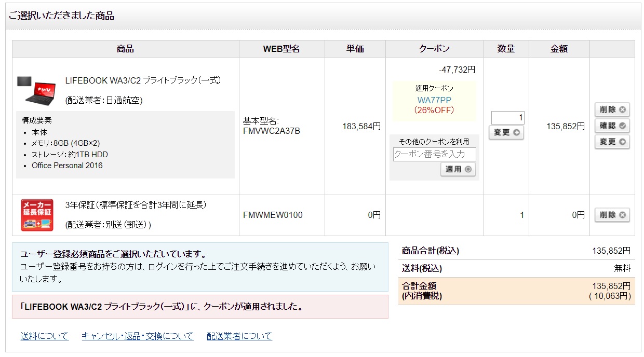
Task: Open the 配送業者について link
Action: coord(239,336)
